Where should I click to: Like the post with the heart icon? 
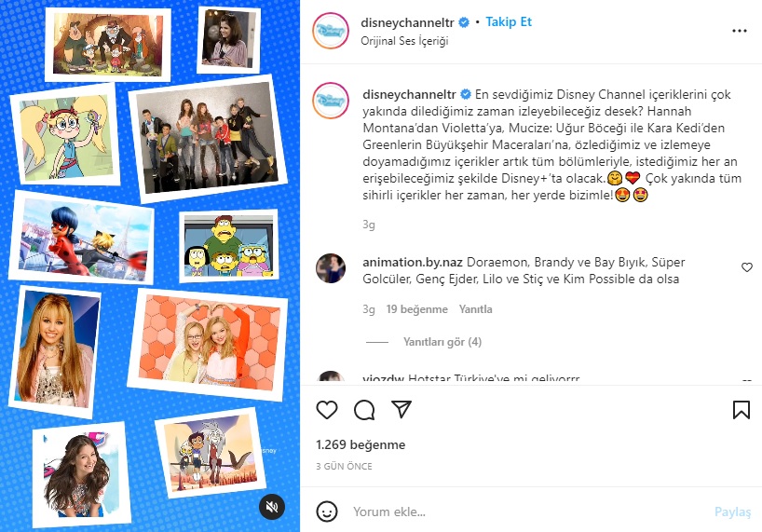[327, 410]
